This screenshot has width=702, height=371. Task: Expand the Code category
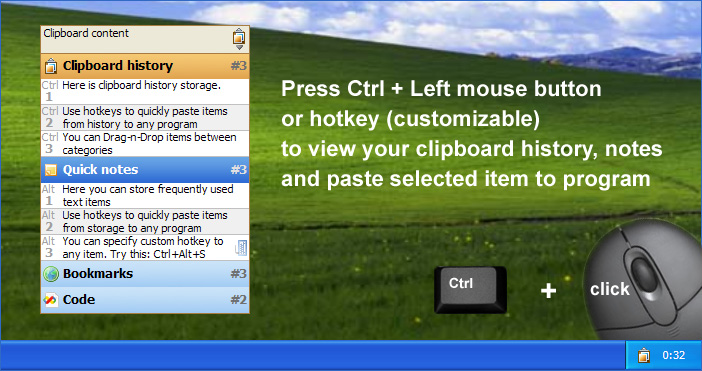pos(145,299)
